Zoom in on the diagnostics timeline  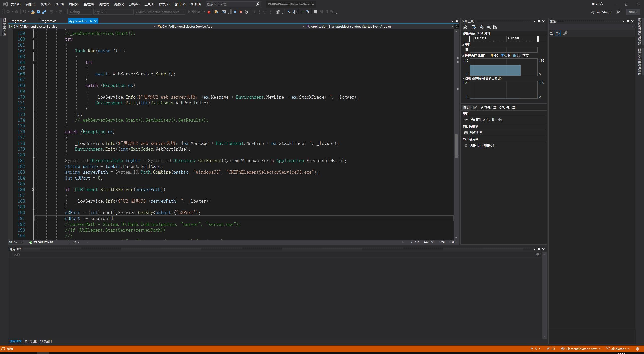[x=482, y=27]
